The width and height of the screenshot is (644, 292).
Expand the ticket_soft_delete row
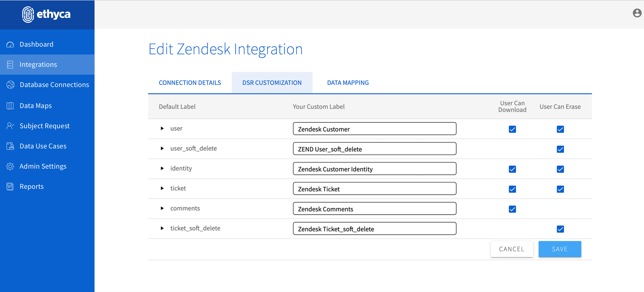coord(162,228)
